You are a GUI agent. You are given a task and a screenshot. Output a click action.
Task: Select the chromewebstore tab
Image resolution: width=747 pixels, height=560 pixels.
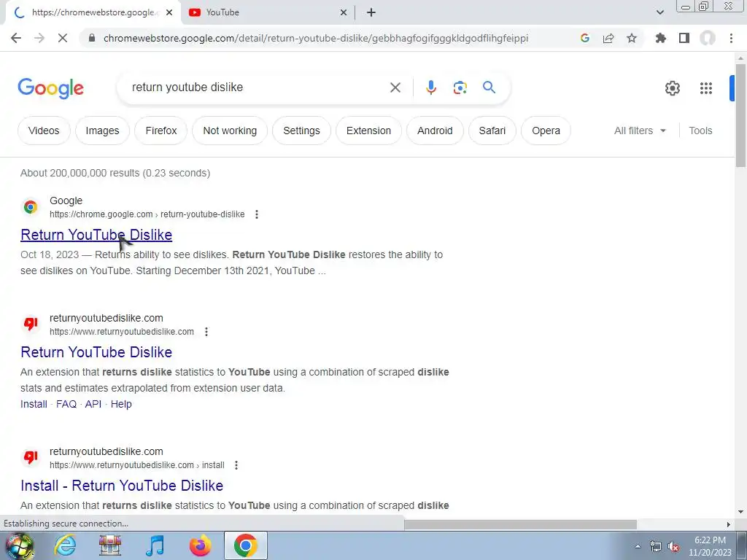93,12
